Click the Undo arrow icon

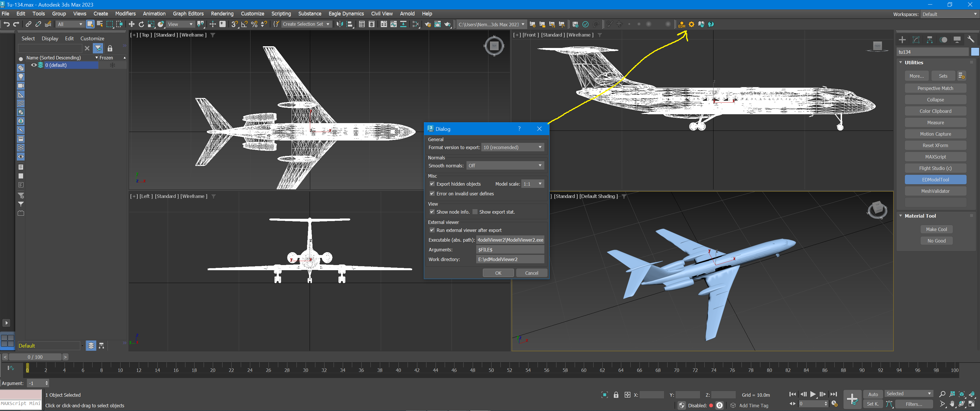coord(7,24)
